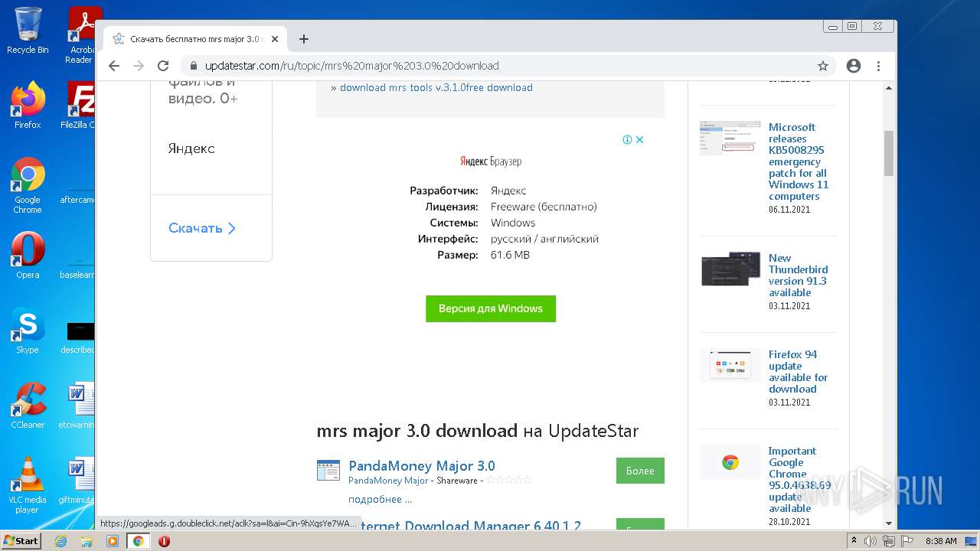
Task: Open a new tab with the plus button
Action: 304,39
